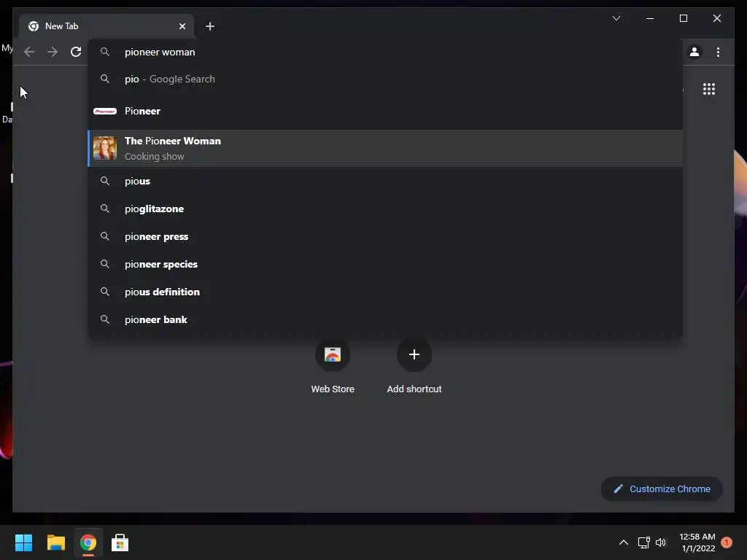747x560 pixels.
Task: Open the Chrome three-dot menu
Action: click(718, 52)
